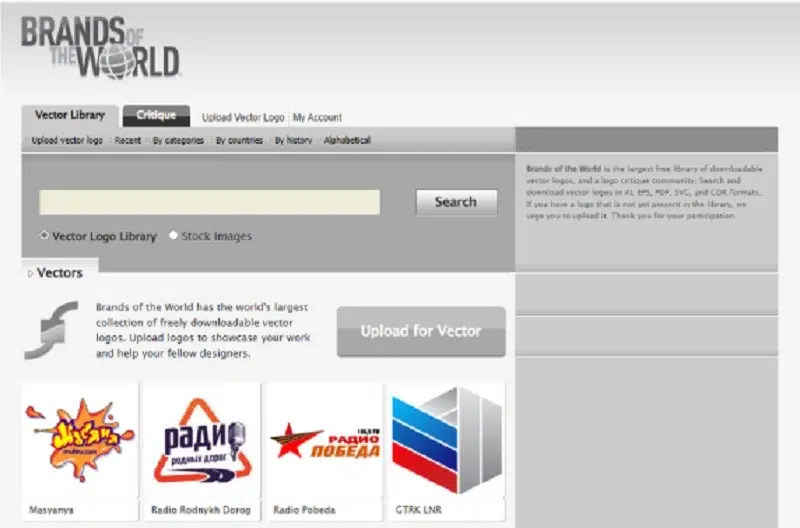Click the 'Brands of the World is the largest' description text
The height and width of the screenshot is (528, 800).
[644, 192]
